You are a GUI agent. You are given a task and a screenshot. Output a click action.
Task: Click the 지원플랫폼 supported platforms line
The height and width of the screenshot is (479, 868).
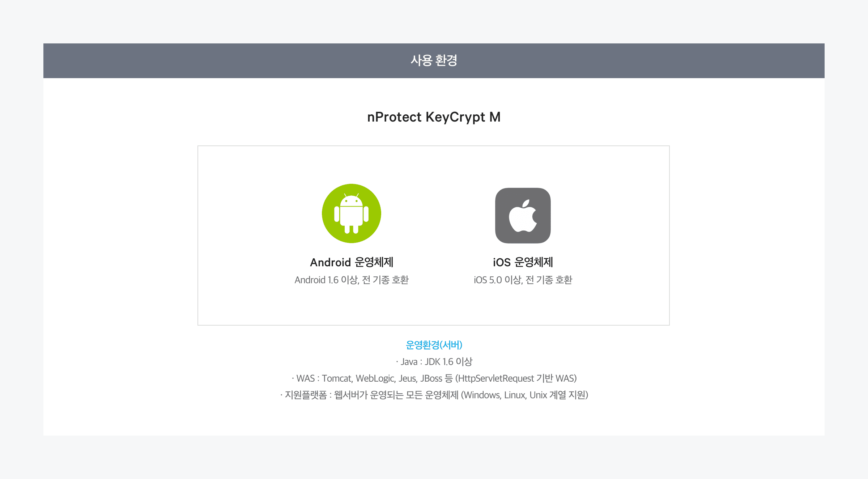(x=434, y=395)
